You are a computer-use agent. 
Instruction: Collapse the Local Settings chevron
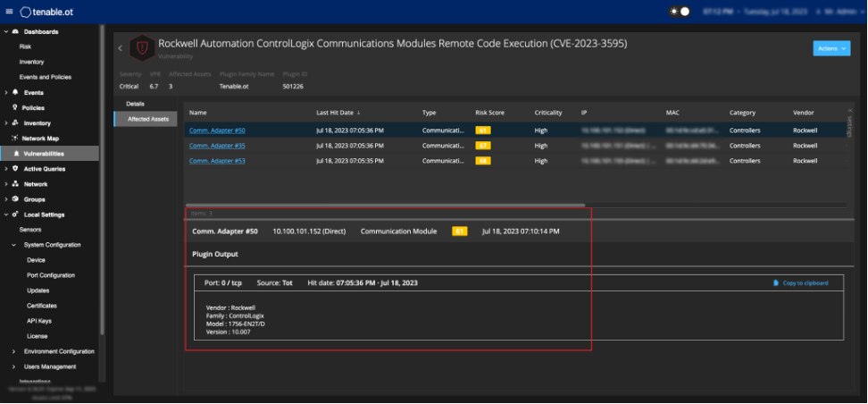coord(6,215)
